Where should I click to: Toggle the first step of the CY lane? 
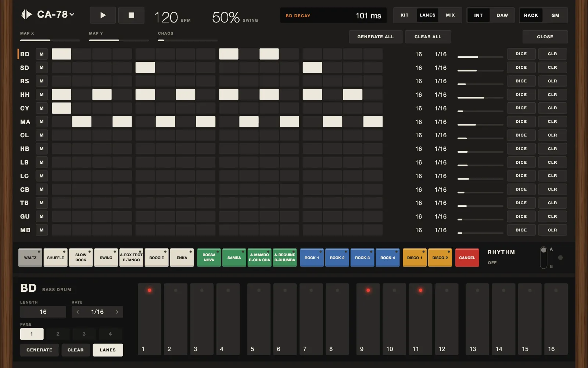pos(61,108)
